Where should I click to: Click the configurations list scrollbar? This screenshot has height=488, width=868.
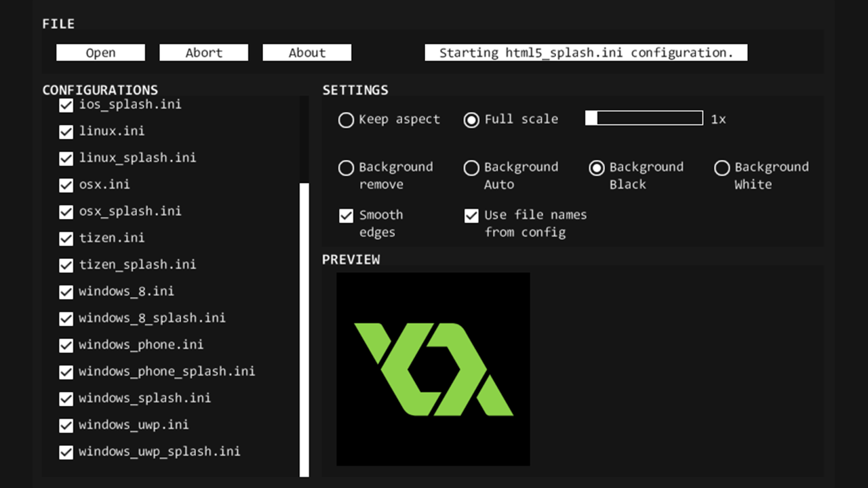304,330
